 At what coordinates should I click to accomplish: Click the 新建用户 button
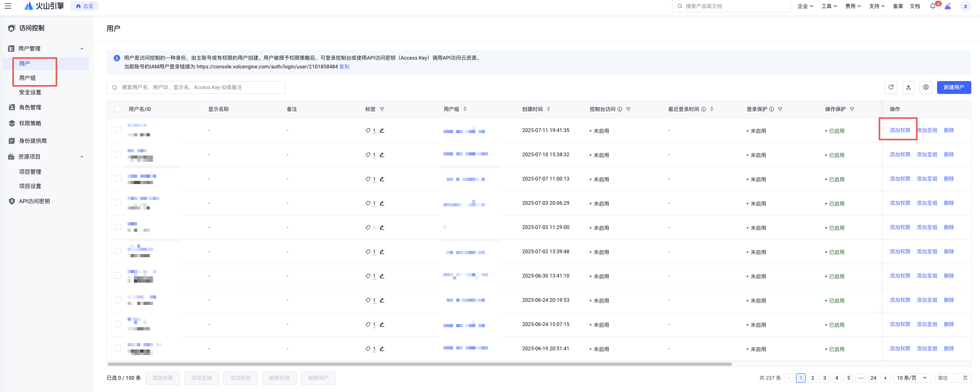pos(954,87)
